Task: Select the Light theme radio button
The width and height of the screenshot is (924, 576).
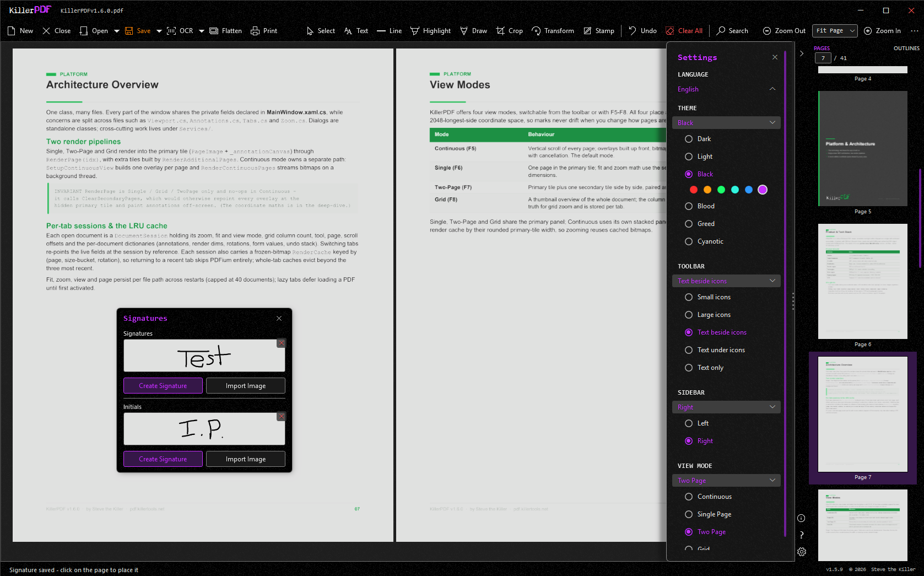Action: [x=689, y=157]
